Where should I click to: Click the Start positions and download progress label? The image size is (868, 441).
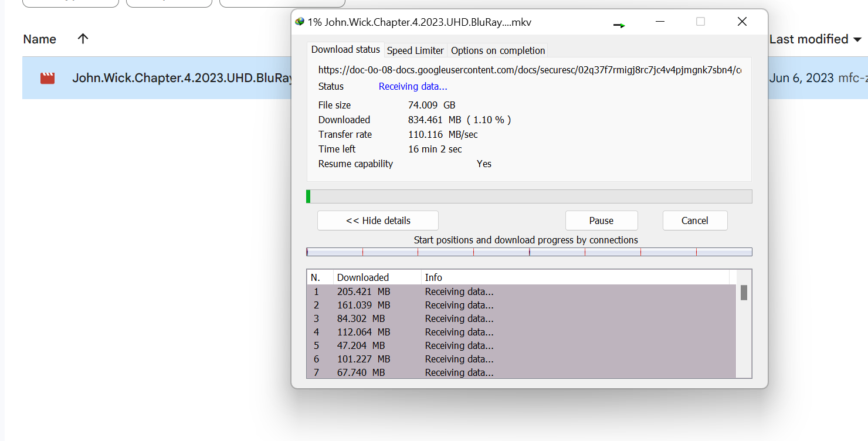coord(526,240)
